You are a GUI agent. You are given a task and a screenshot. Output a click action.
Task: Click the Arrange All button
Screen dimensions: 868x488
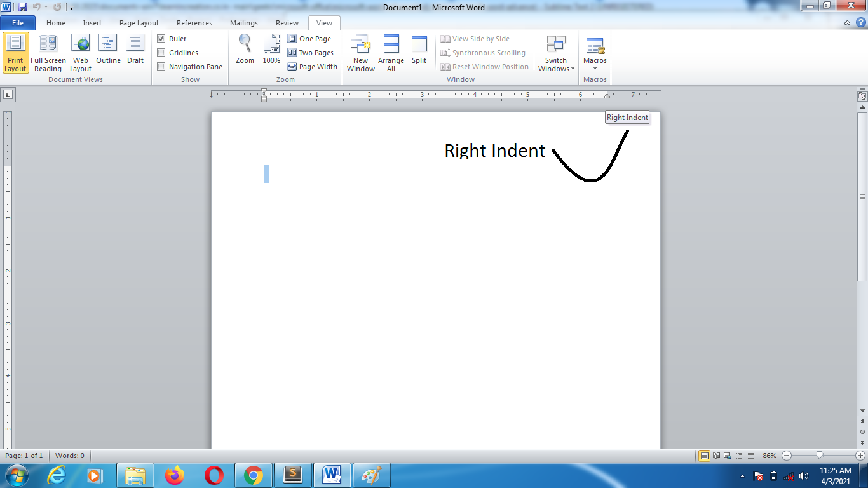coord(391,53)
